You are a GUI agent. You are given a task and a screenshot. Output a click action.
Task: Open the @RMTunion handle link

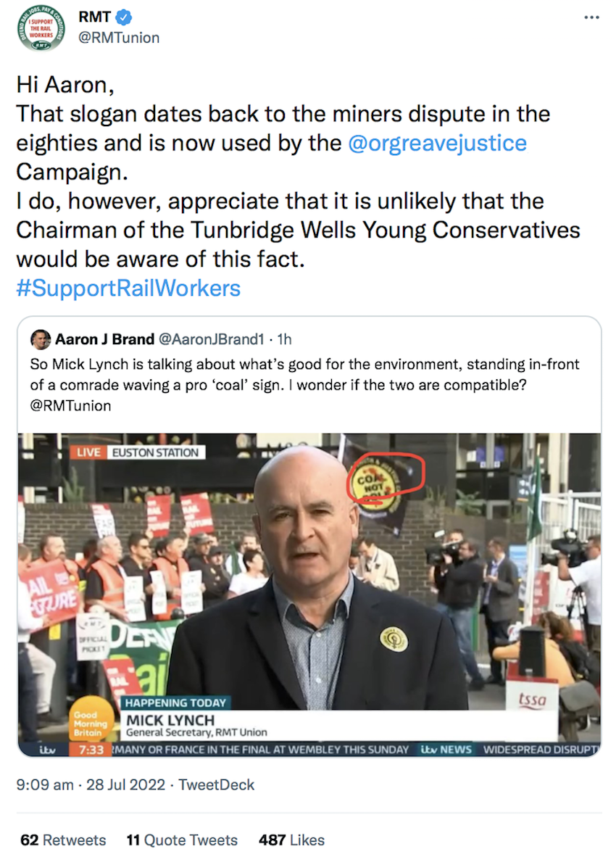(119, 38)
